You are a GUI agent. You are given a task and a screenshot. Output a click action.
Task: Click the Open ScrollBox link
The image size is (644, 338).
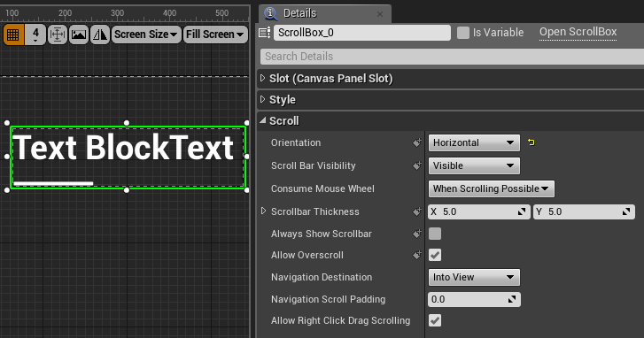pos(578,32)
